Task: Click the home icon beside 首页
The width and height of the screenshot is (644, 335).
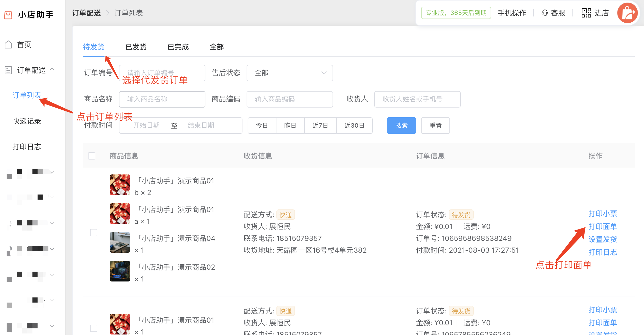Action: tap(8, 45)
